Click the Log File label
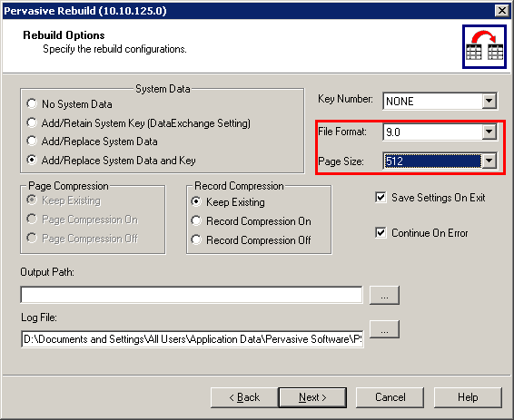Image resolution: width=514 pixels, height=420 pixels. click(x=39, y=317)
